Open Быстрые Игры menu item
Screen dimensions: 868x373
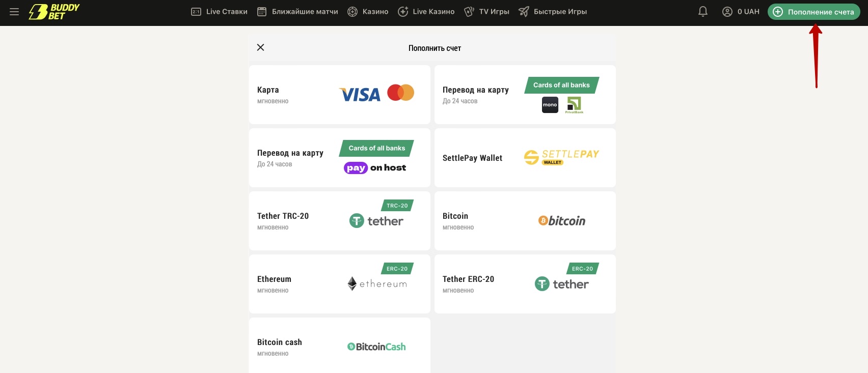point(553,12)
